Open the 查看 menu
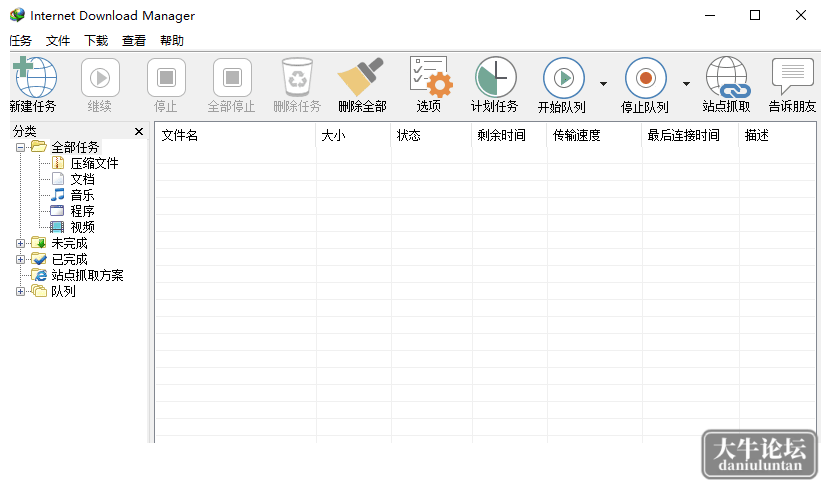The height and width of the screenshot is (486, 825). click(134, 40)
